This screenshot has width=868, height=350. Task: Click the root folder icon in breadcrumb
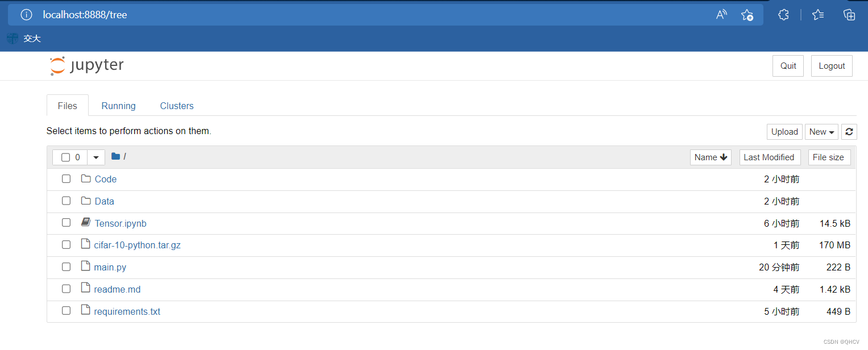click(116, 156)
